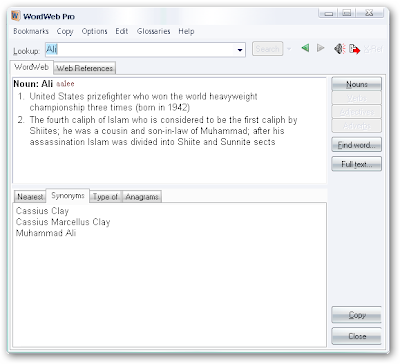Click the word 'Shiites' in definition 2

click(44, 131)
